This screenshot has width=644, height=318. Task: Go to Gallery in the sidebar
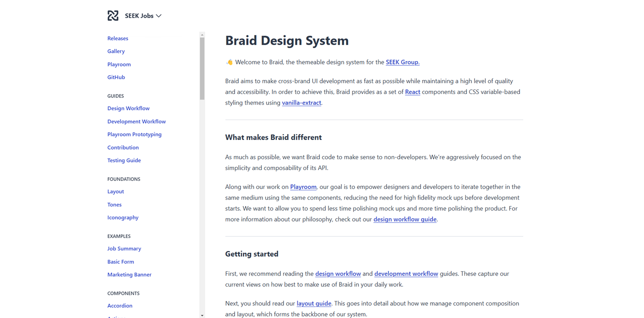click(x=116, y=51)
